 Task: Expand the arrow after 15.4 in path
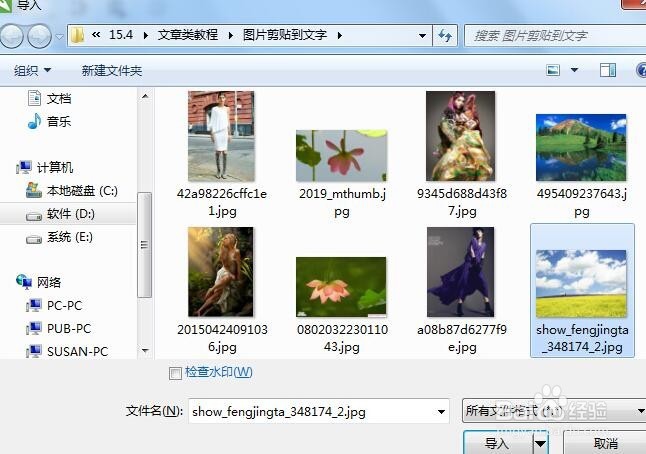click(x=145, y=35)
